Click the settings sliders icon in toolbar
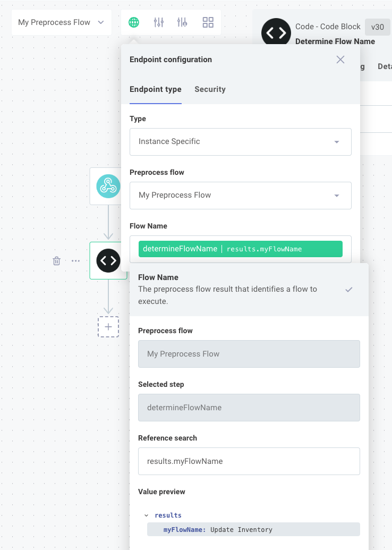The width and height of the screenshot is (392, 550). click(x=158, y=22)
